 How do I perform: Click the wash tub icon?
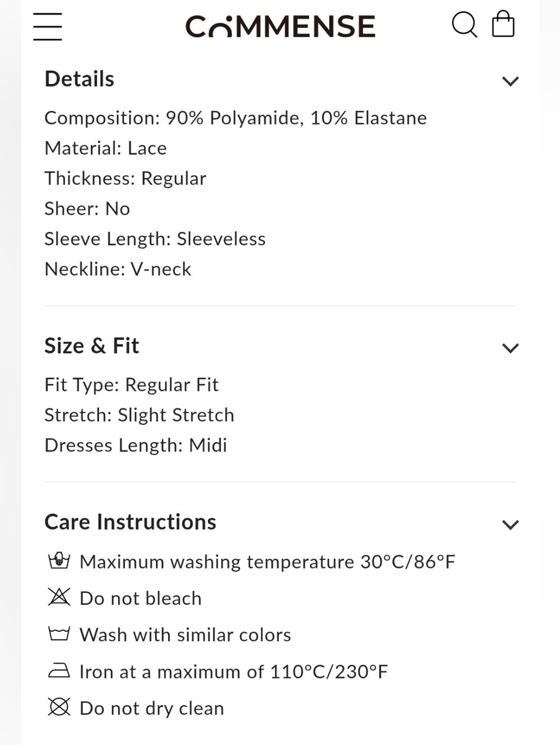(59, 634)
